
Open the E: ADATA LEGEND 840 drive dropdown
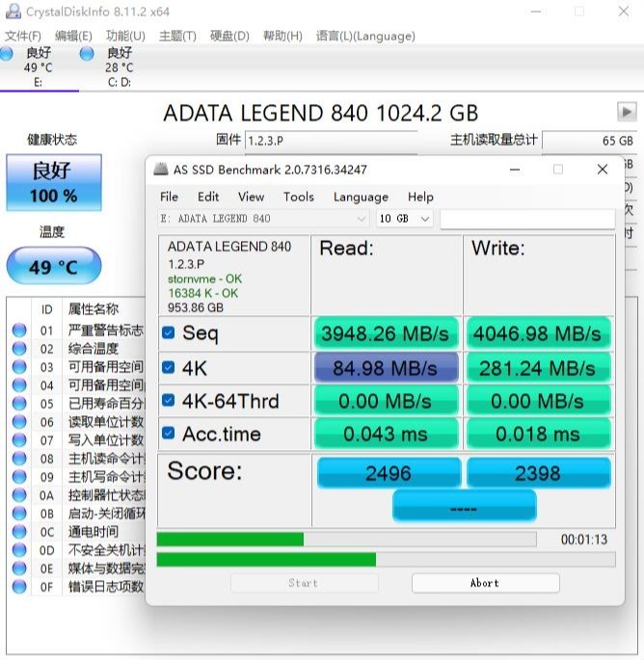coord(262,219)
